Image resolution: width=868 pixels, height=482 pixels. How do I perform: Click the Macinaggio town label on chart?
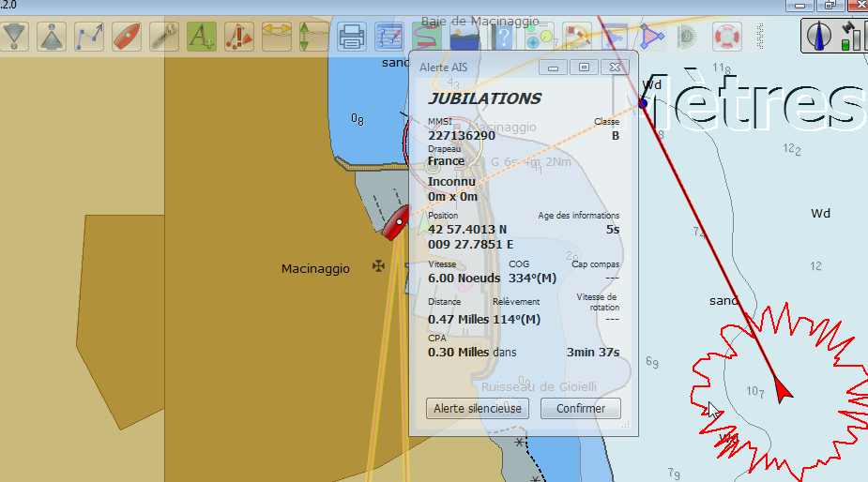click(x=315, y=269)
